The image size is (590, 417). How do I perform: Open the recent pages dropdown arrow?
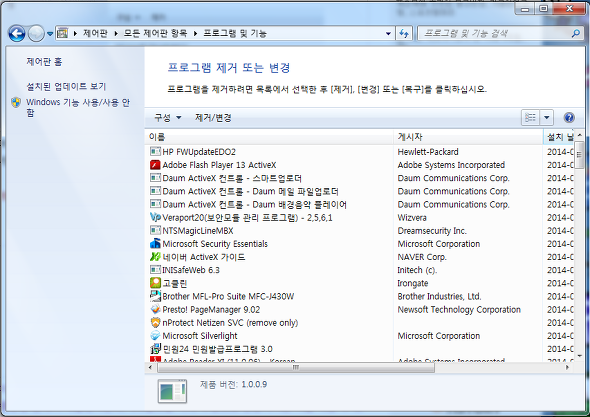click(50, 34)
